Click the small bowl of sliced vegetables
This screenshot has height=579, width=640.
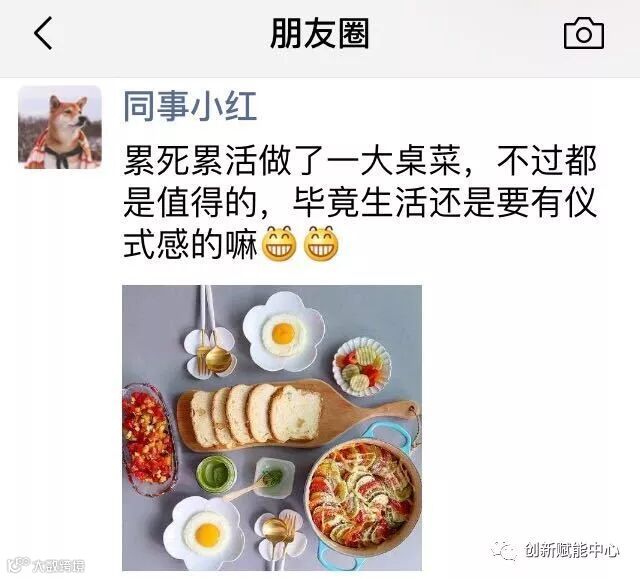pos(362,367)
